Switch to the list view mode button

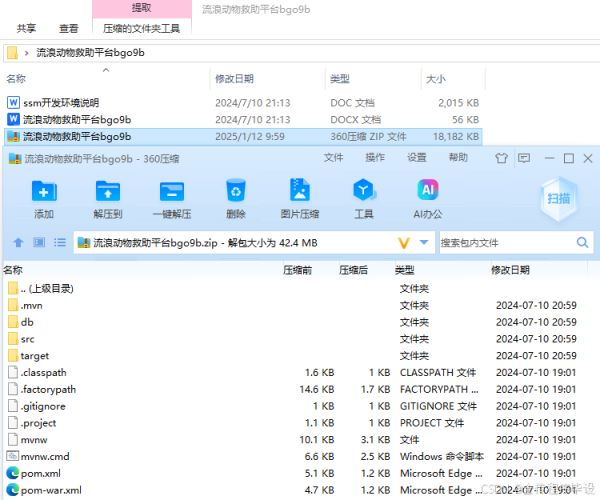(x=60, y=243)
